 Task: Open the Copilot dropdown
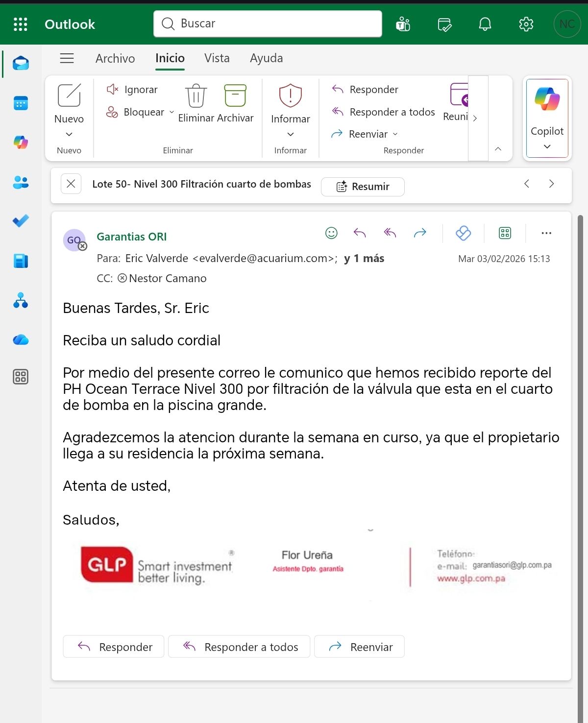point(547,146)
